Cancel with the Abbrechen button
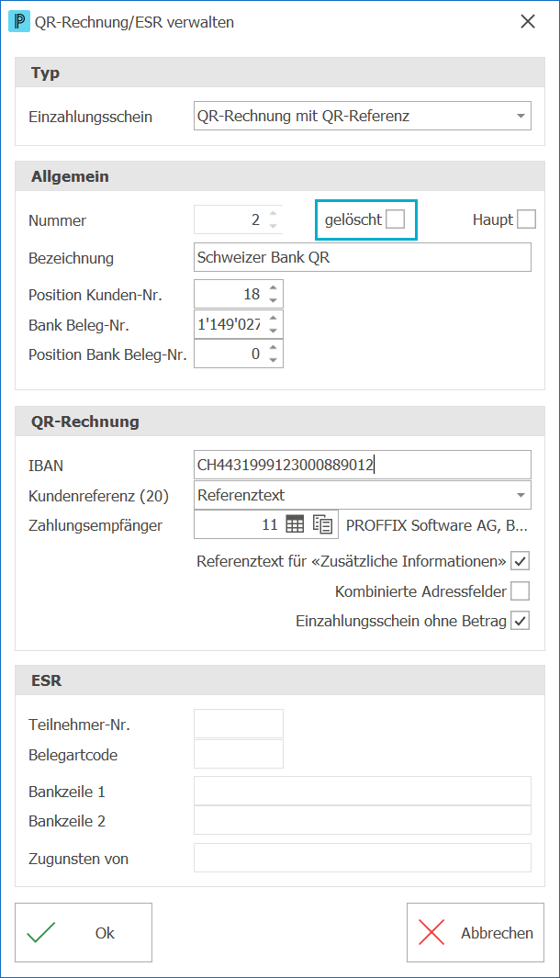The height and width of the screenshot is (978, 560). click(476, 932)
